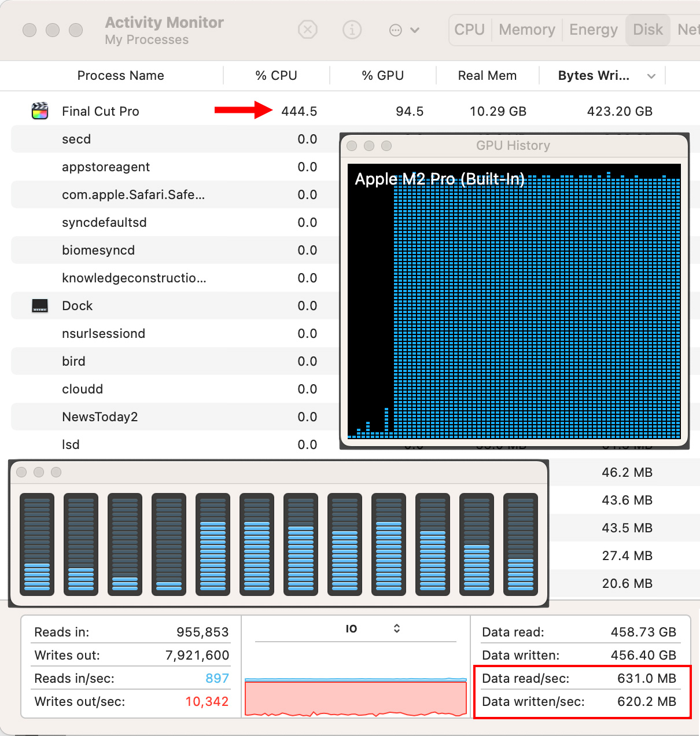Screen dimensions: 700x736
Task: Switch to the Energy tab
Action: 594,30
